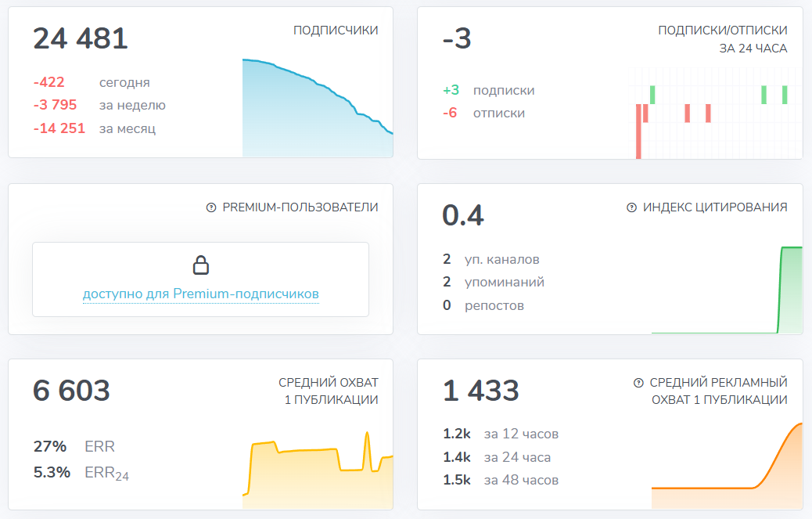This screenshot has height=519, width=812.
Task: Open the доступно для Premium-подписчиков link
Action: [x=201, y=294]
